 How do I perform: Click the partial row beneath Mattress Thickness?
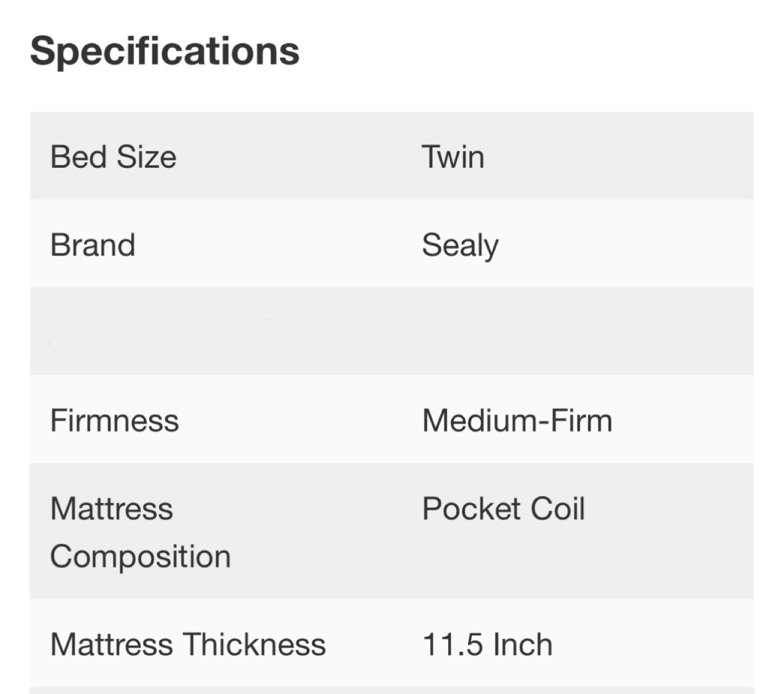(391, 690)
